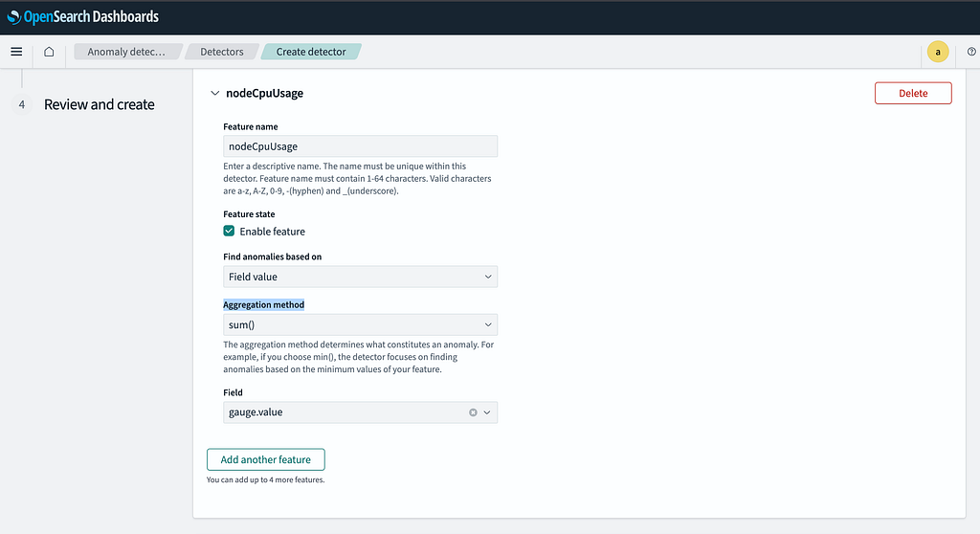Open the help icon in header
The image size is (980, 534).
pos(971,52)
